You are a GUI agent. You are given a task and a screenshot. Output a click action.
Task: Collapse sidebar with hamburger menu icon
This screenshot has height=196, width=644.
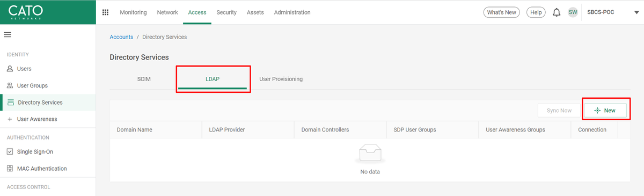[x=8, y=35]
